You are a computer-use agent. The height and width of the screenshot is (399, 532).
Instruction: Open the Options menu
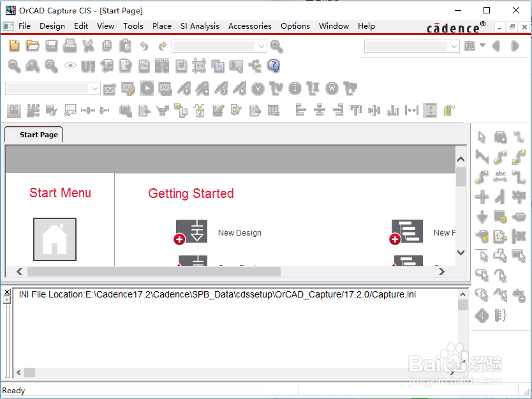click(x=295, y=26)
